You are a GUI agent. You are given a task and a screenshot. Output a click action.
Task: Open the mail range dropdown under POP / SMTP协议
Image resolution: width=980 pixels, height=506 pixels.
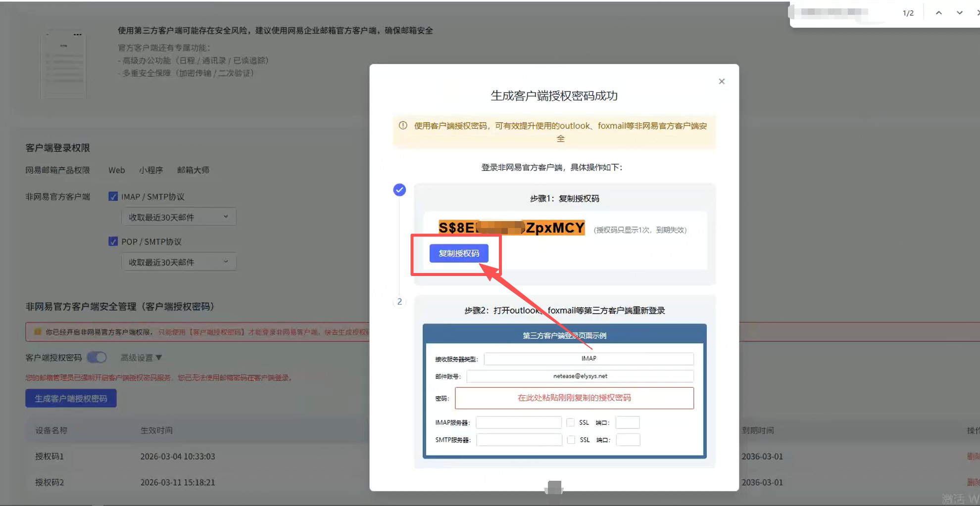click(x=179, y=262)
